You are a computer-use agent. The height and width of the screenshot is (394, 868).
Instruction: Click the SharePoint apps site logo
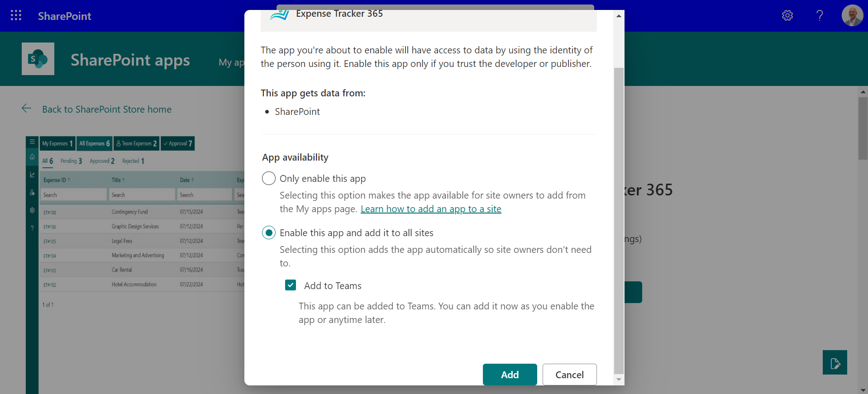pyautogui.click(x=38, y=59)
